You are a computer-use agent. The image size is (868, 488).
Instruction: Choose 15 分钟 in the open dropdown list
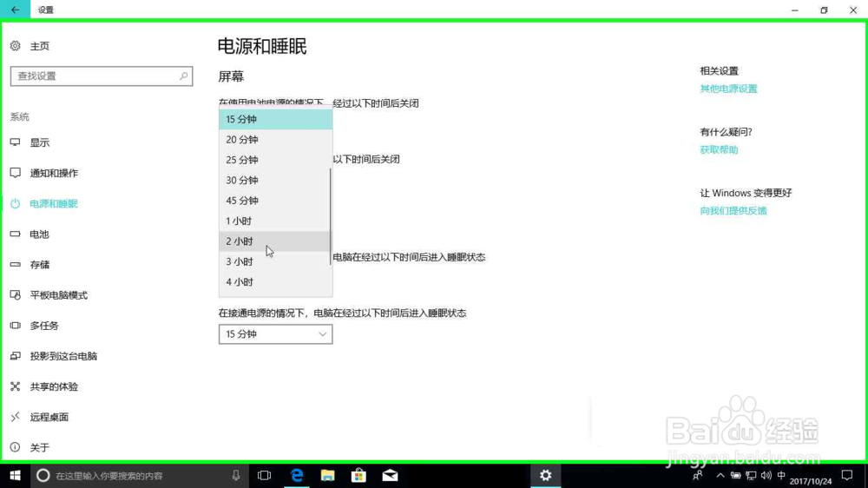click(275, 119)
